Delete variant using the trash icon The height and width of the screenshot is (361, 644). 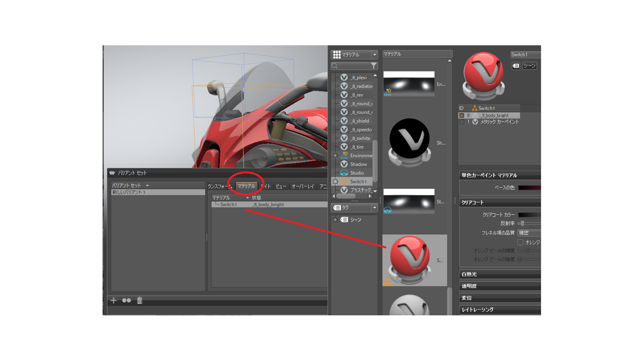point(140,300)
